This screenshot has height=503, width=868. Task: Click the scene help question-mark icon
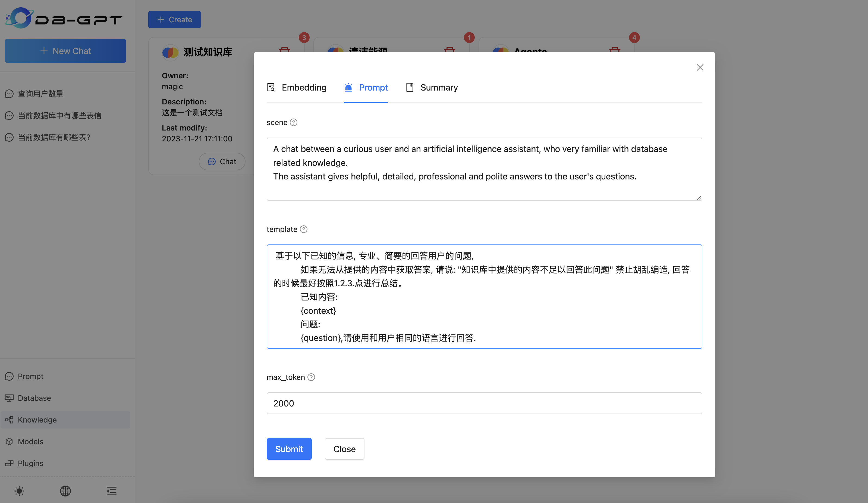(x=294, y=122)
